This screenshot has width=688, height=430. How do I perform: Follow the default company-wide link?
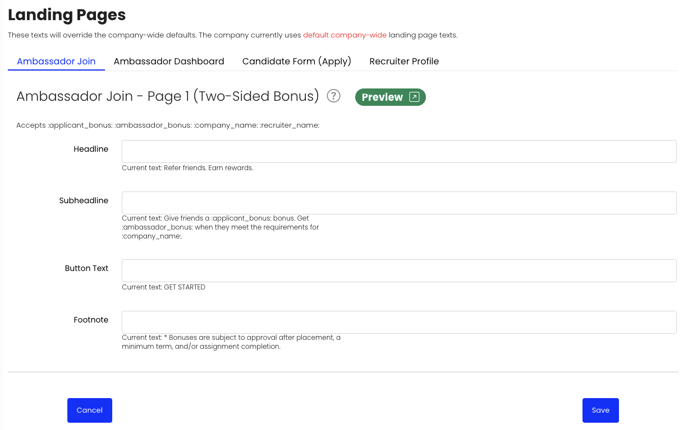pyautogui.click(x=345, y=35)
